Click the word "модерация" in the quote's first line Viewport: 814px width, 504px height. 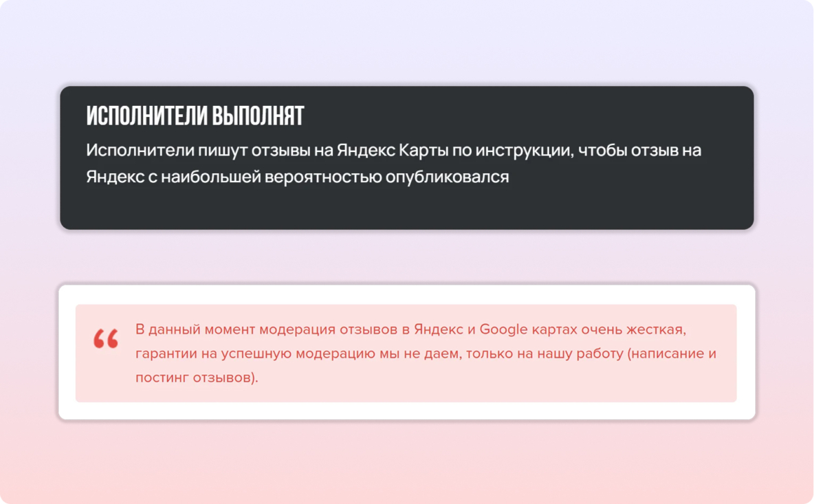(x=301, y=329)
